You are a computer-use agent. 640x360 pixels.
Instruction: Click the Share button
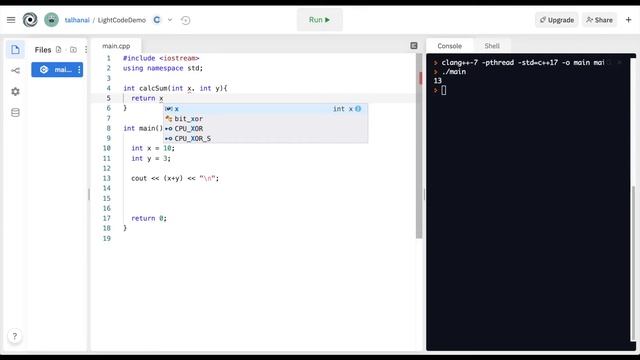(599, 20)
